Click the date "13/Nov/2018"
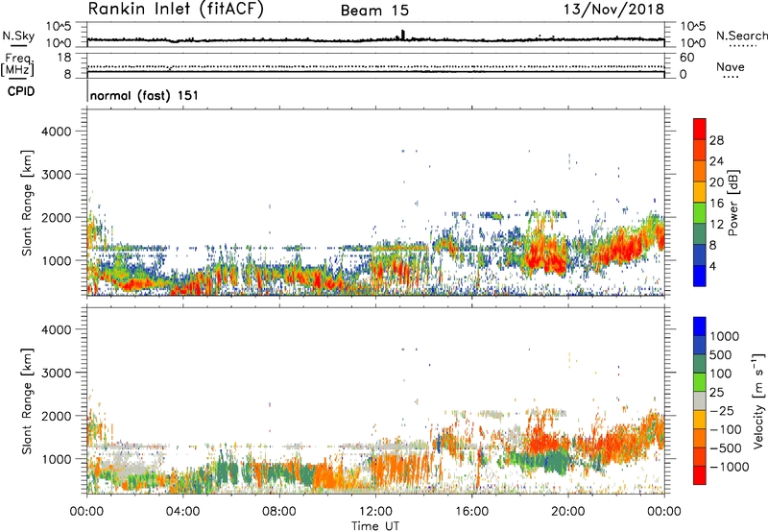 613,9
